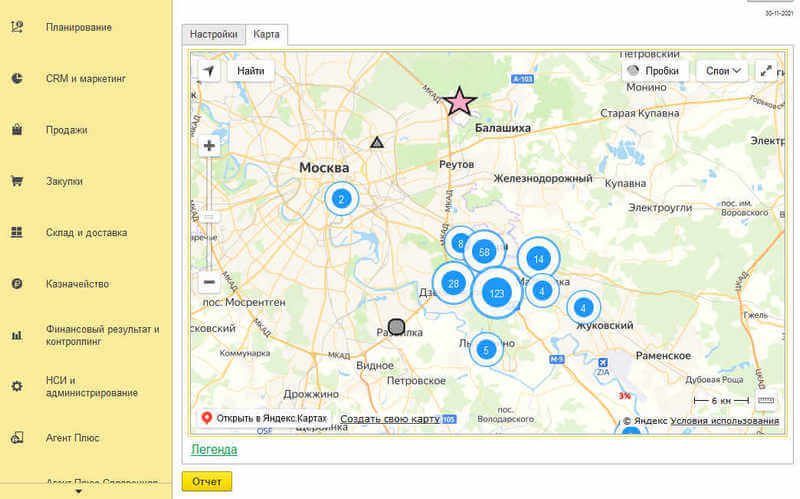The width and height of the screenshot is (800, 499).
Task: Click the Найти search button on map
Action: tap(251, 71)
